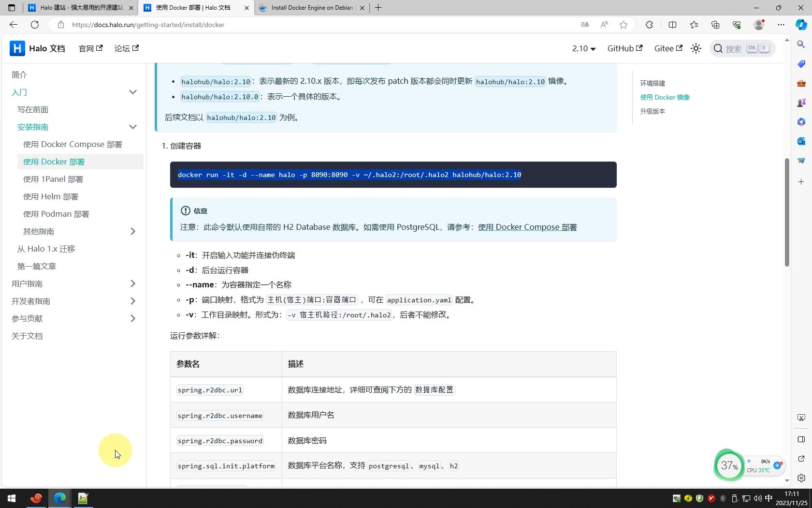The width and height of the screenshot is (812, 508).
Task: Click the Halo docs logo icon
Action: (17, 48)
